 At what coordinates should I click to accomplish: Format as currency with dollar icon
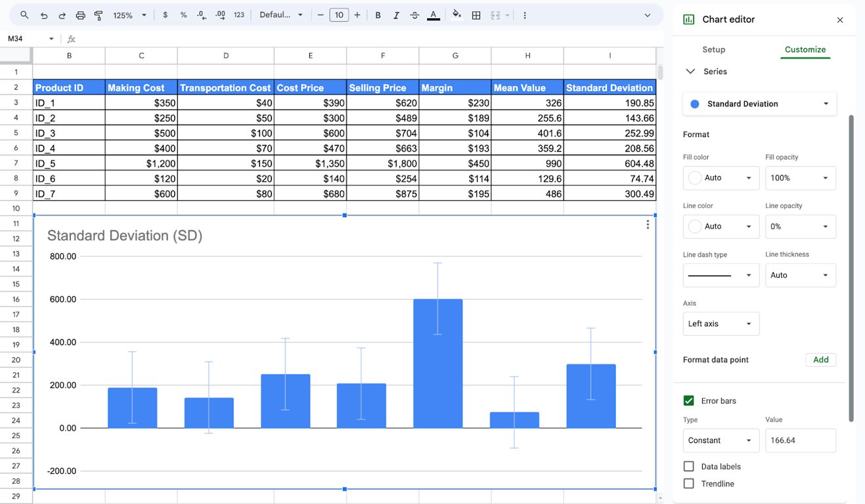pos(165,15)
